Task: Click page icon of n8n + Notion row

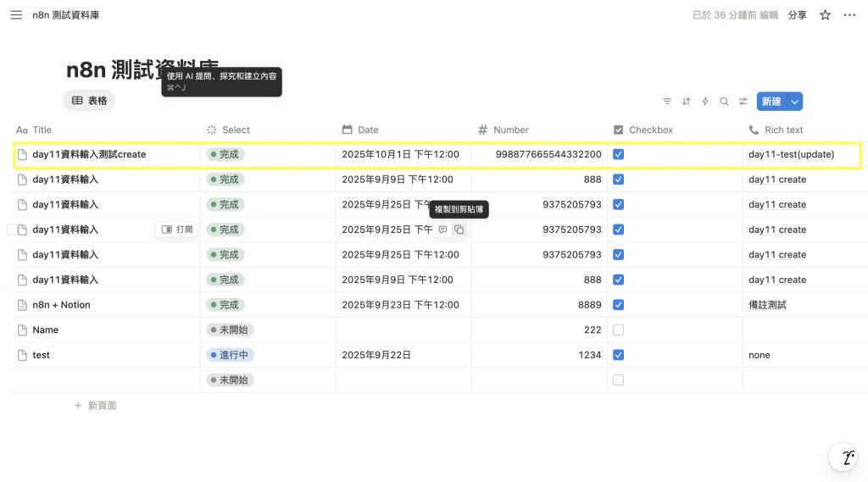Action: click(x=22, y=305)
